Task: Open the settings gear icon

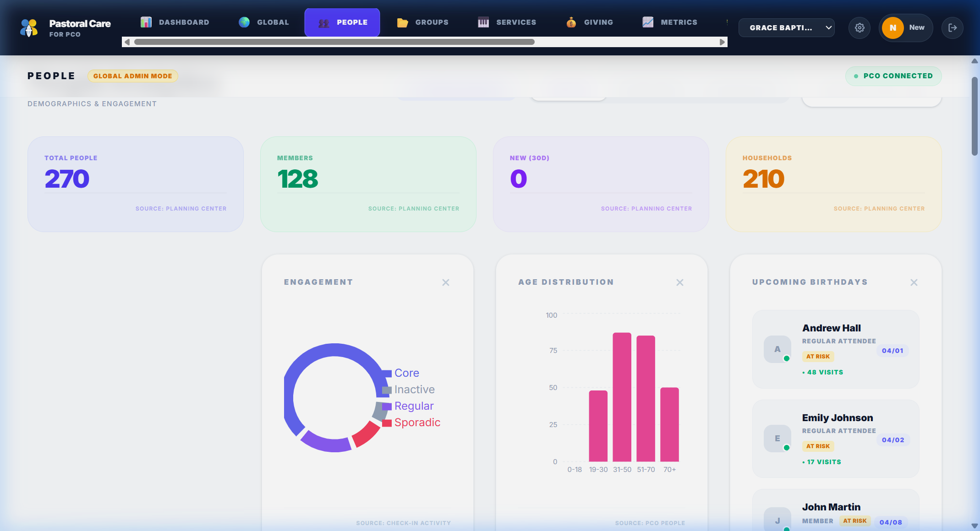Action: coord(859,28)
